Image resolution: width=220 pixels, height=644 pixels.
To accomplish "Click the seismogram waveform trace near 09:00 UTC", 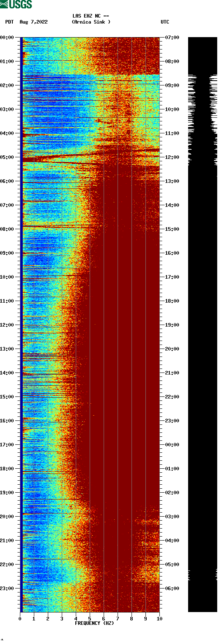I will click(x=202, y=85).
